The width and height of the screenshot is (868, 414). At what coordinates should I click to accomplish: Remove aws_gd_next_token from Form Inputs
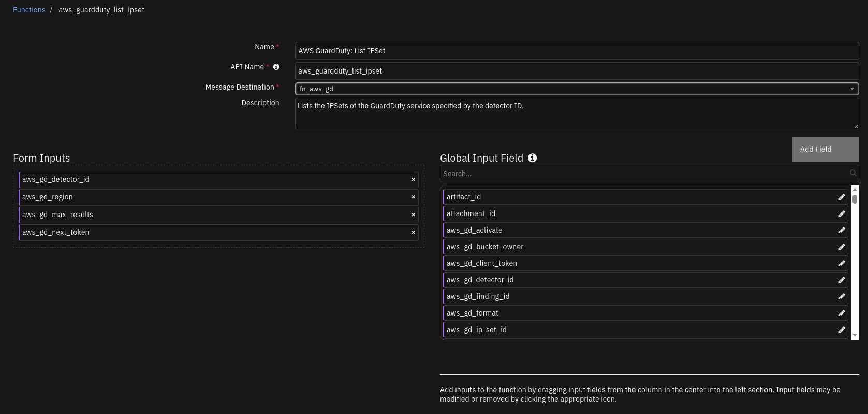pos(413,232)
